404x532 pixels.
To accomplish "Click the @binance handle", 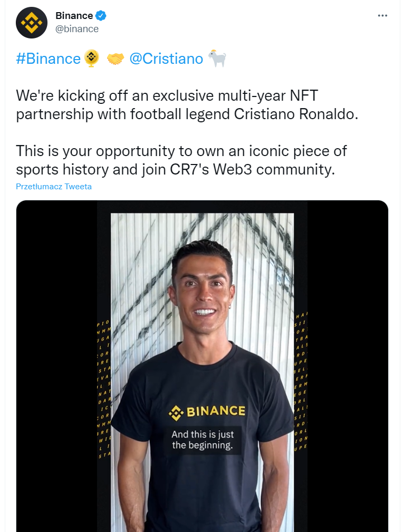I will coord(77,29).
